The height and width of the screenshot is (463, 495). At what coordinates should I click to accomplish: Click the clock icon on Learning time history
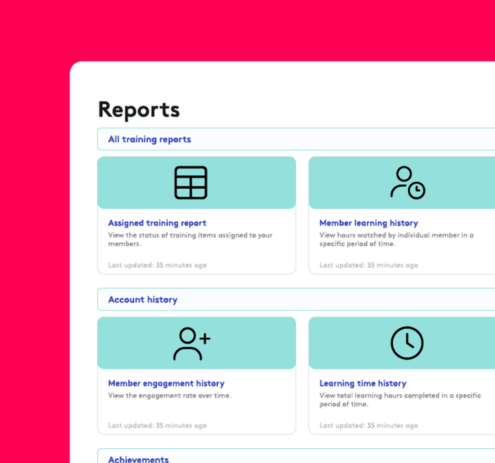407,343
